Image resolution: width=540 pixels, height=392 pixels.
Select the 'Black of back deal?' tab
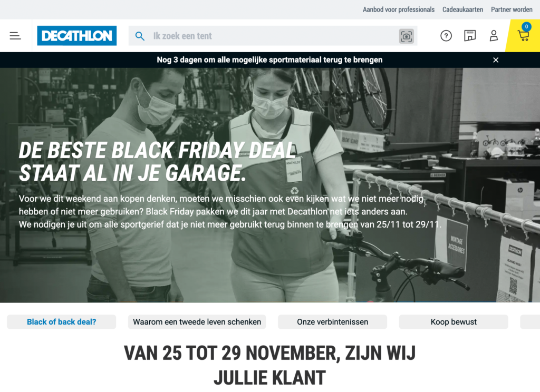(61, 322)
